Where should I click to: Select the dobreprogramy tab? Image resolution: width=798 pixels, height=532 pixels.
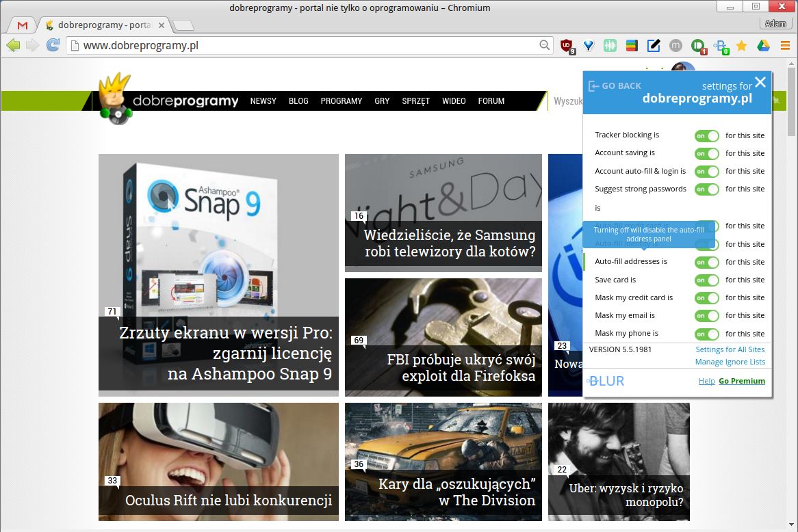104,25
